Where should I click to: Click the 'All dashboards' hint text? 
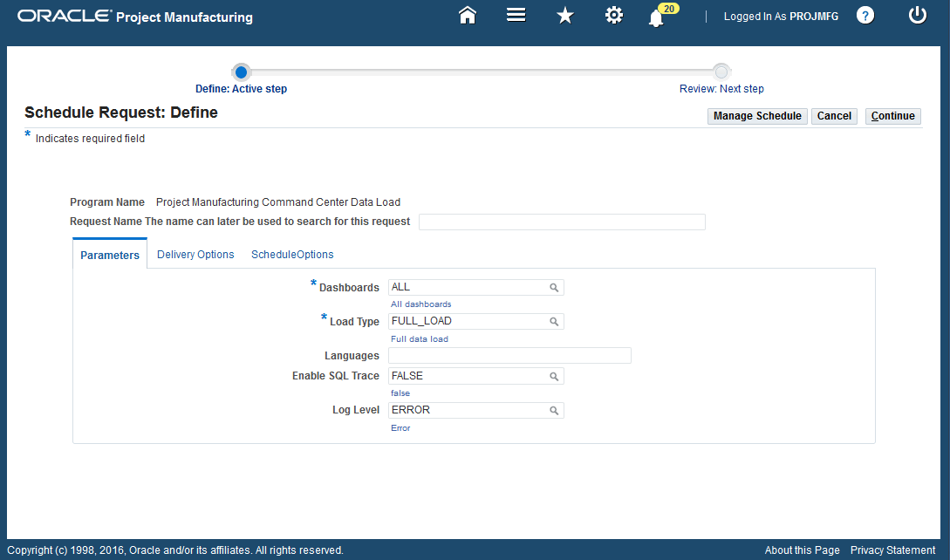pos(421,304)
